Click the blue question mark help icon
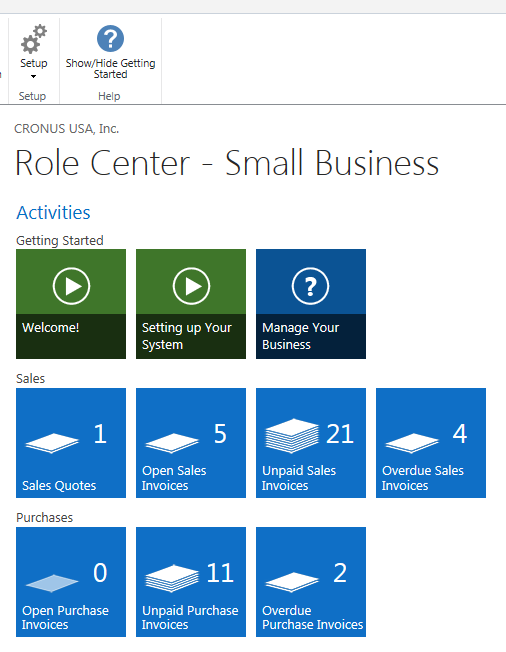The width and height of the screenshot is (506, 652). [x=110, y=39]
